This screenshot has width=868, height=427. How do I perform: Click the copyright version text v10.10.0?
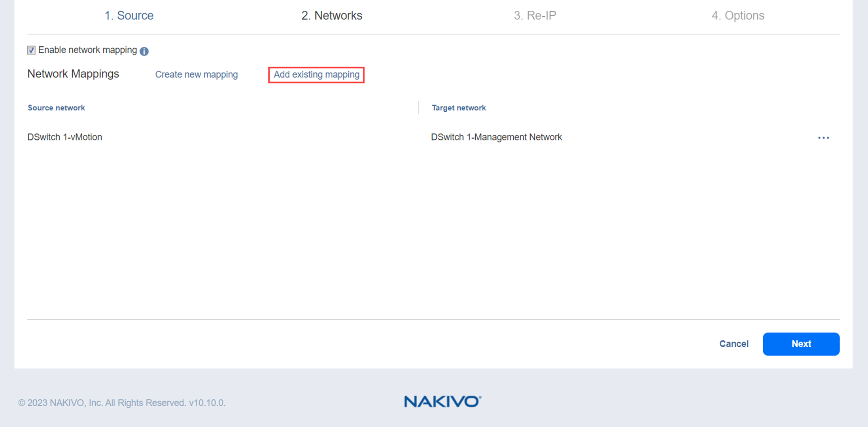click(207, 403)
